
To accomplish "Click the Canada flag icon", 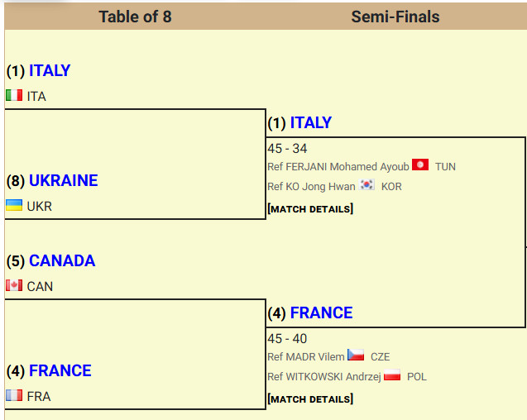I will [x=14, y=286].
